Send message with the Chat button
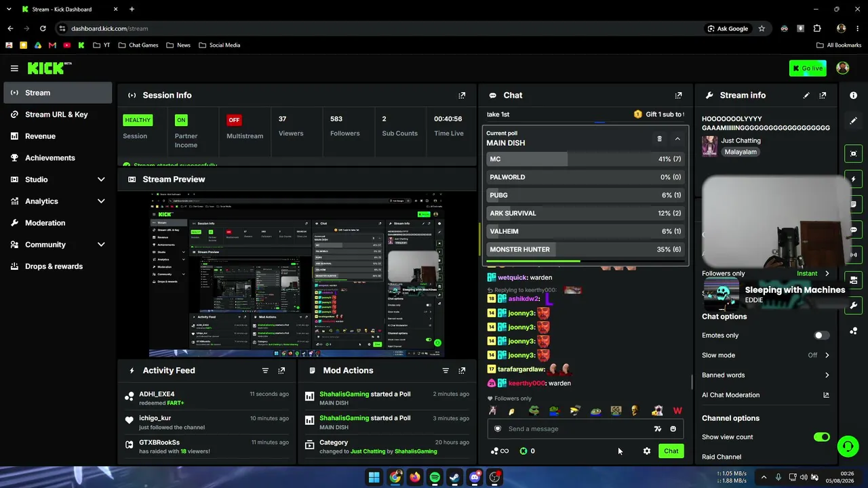Screen dimensions: 868x488 [671, 451]
